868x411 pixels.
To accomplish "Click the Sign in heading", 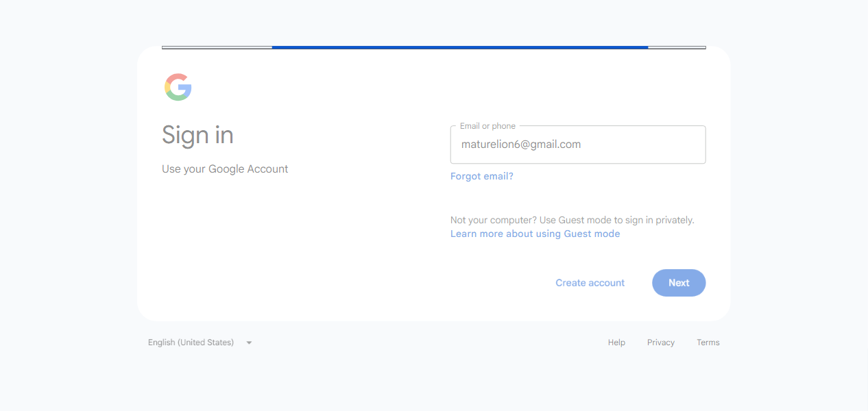I will (197, 135).
